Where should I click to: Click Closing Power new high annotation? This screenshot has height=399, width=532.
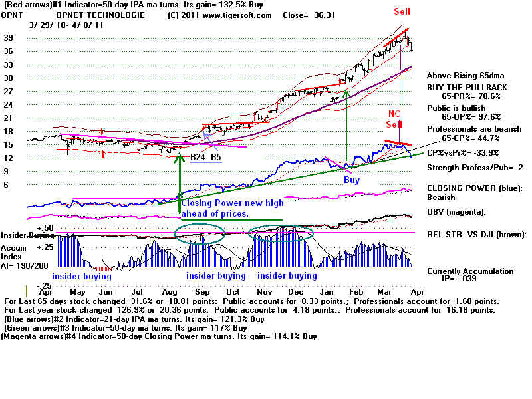click(232, 208)
